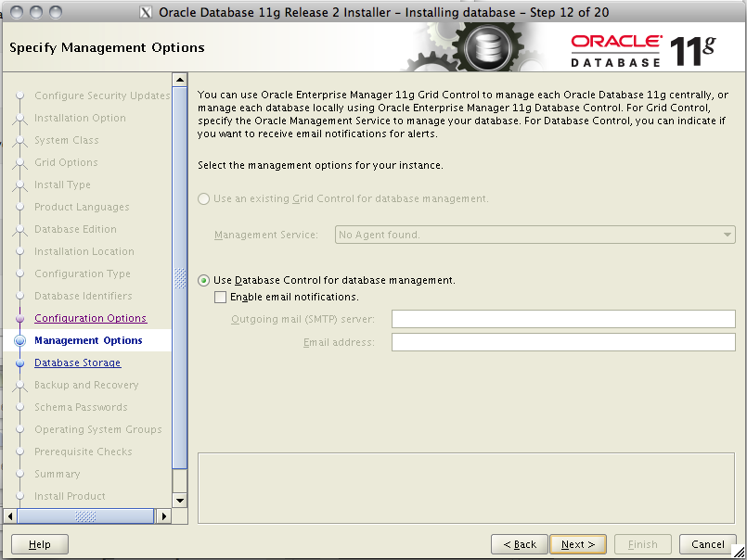
Task: Select Use Database Control for database management
Action: click(x=203, y=280)
